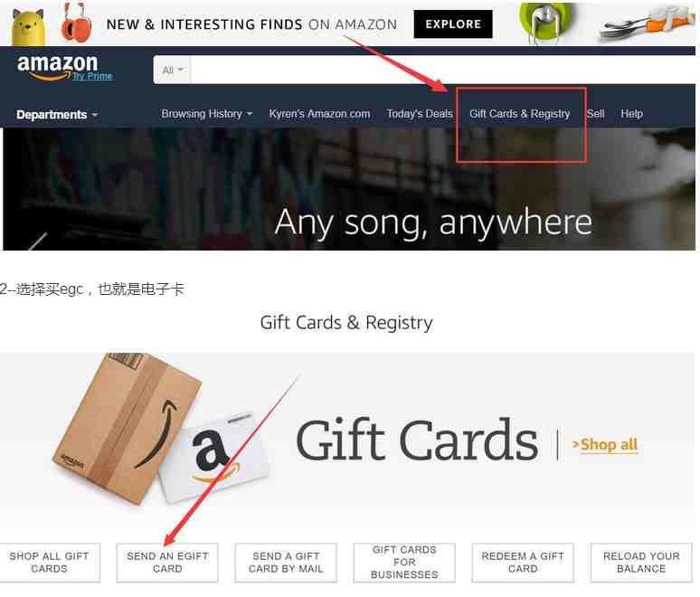This screenshot has width=700, height=597.
Task: Click the green gadget image in the banner
Action: coord(546,24)
